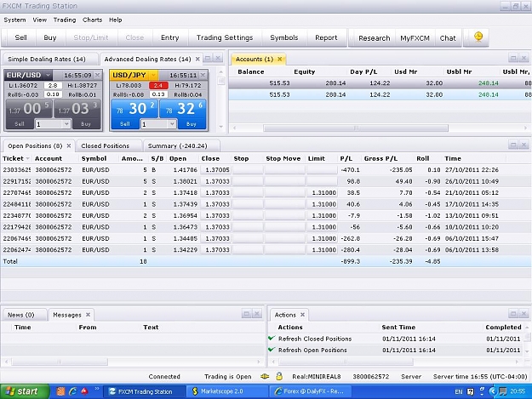Image resolution: width=532 pixels, height=399 pixels.
Task: Sort by the Gross P/L column header
Action: coord(380,158)
